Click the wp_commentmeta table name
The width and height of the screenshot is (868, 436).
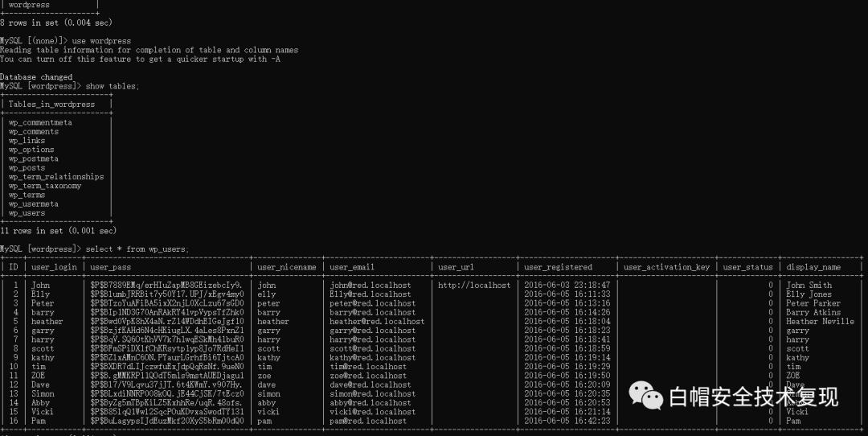pyautogui.click(x=40, y=122)
